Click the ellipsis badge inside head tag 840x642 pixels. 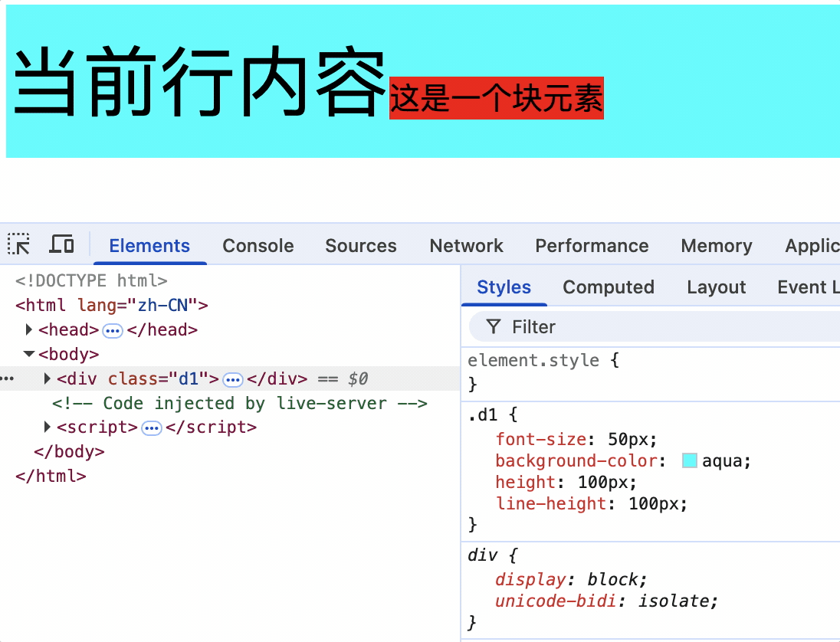tap(113, 331)
